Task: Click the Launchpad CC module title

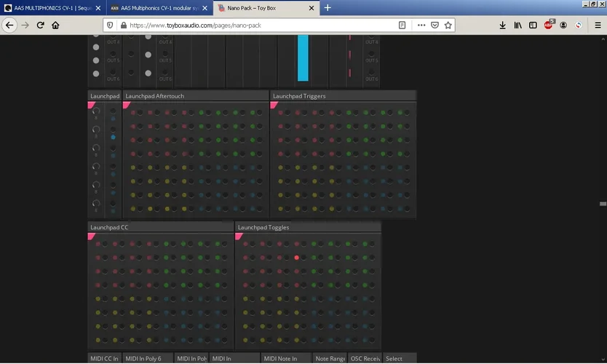Action: tap(109, 227)
